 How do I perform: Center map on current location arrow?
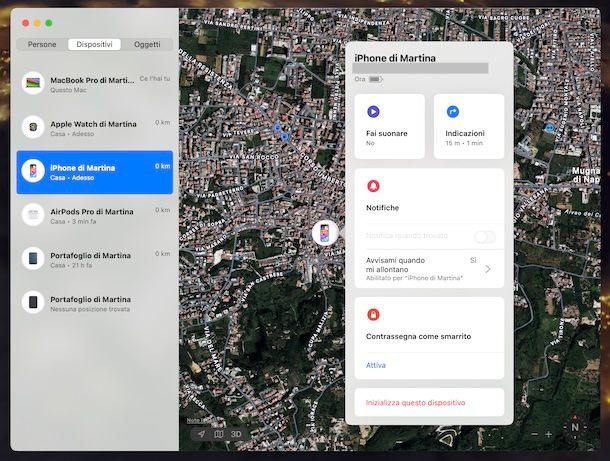[201, 434]
